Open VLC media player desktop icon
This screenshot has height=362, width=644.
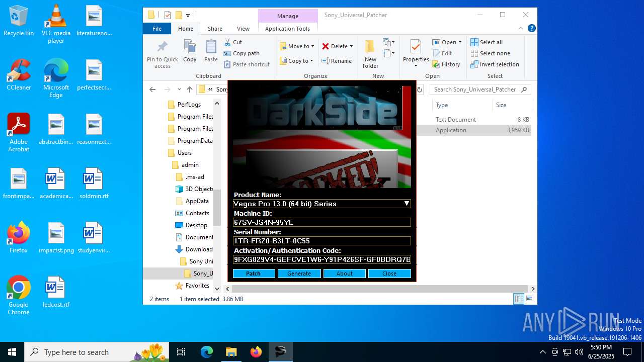(x=56, y=24)
